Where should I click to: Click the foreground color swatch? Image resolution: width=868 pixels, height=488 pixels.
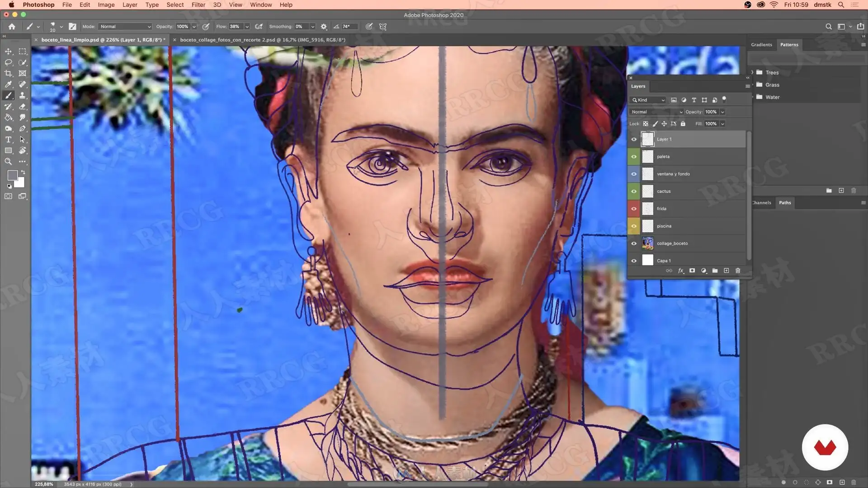coord(12,175)
